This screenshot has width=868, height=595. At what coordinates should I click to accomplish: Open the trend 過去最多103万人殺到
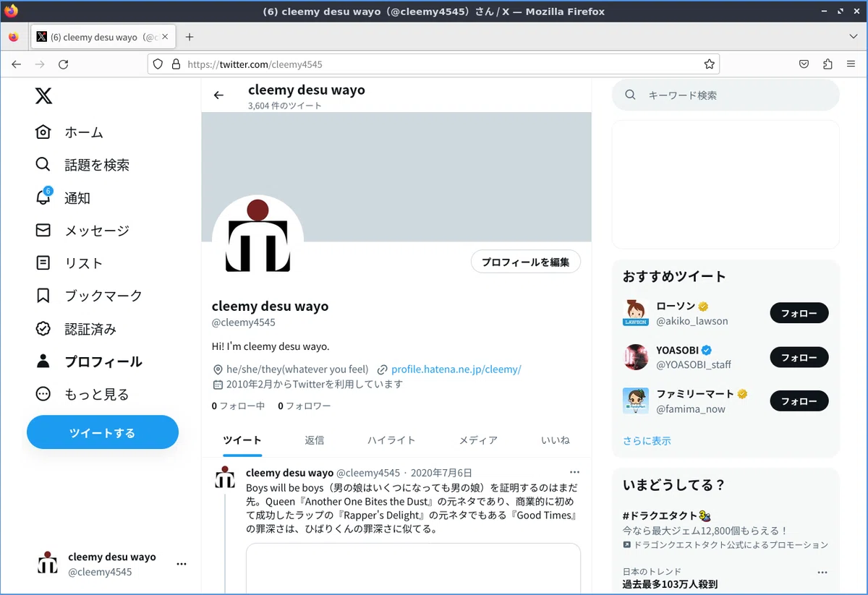coord(670,584)
